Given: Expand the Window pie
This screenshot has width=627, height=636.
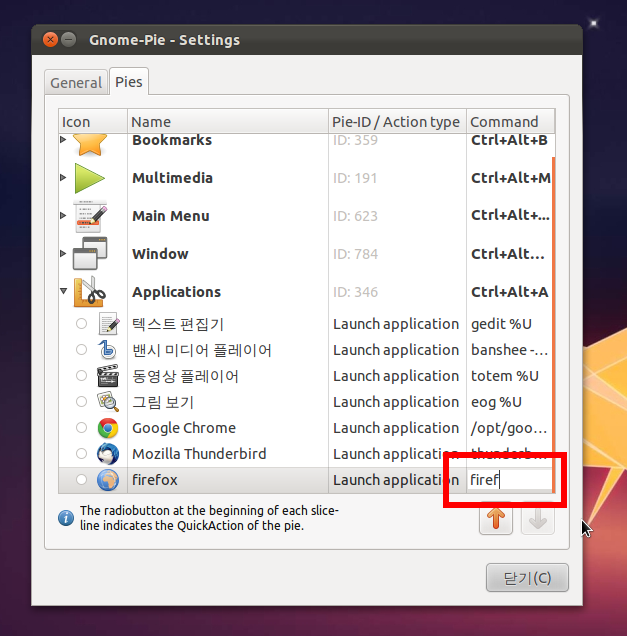Looking at the screenshot, I should (63, 254).
